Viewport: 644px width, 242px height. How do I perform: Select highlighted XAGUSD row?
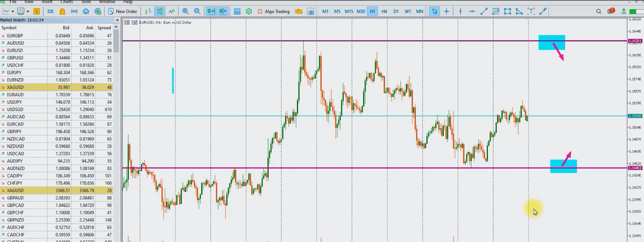click(57, 87)
